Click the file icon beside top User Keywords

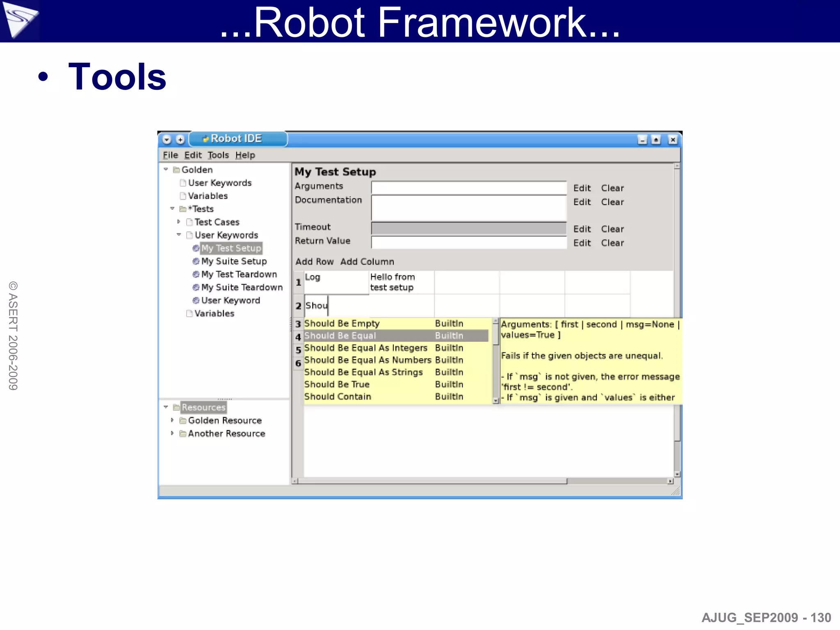point(183,183)
